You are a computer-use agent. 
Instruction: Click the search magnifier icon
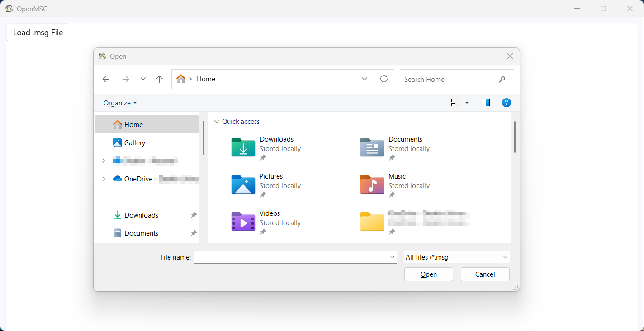502,79
